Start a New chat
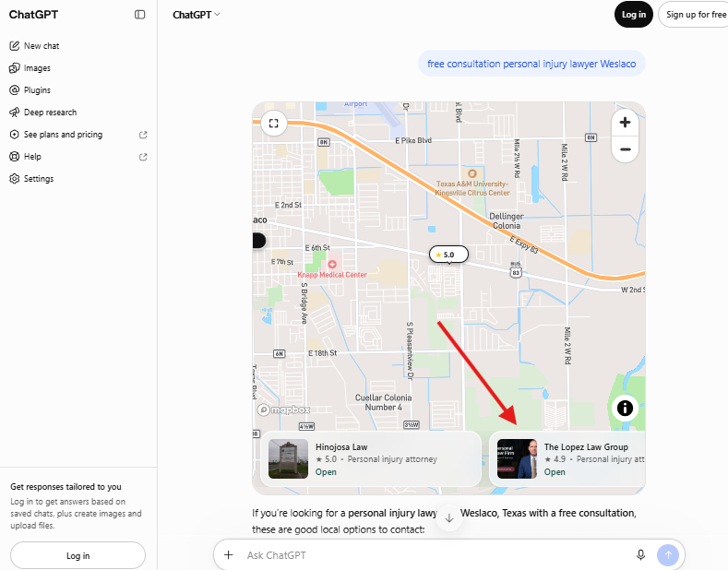Screen dimensions: 728x570 click(78, 46)
